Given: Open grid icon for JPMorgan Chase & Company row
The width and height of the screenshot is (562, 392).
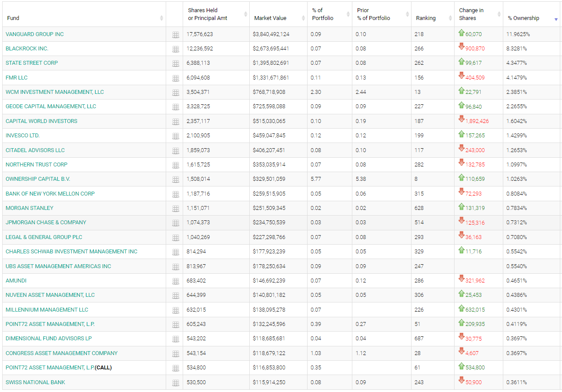Looking at the screenshot, I should (176, 223).
